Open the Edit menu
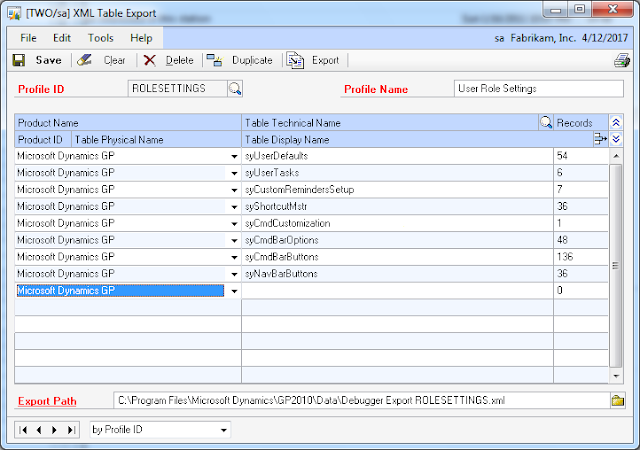 point(62,38)
